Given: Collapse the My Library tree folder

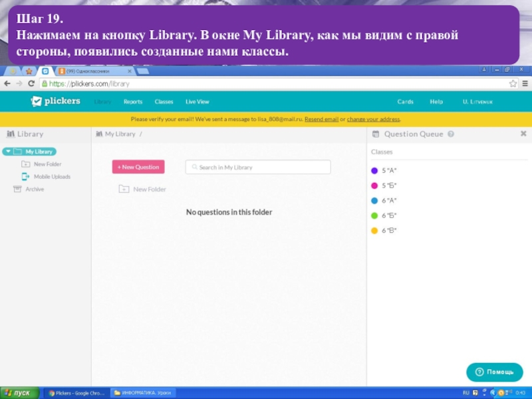Looking at the screenshot, I should (x=8, y=152).
